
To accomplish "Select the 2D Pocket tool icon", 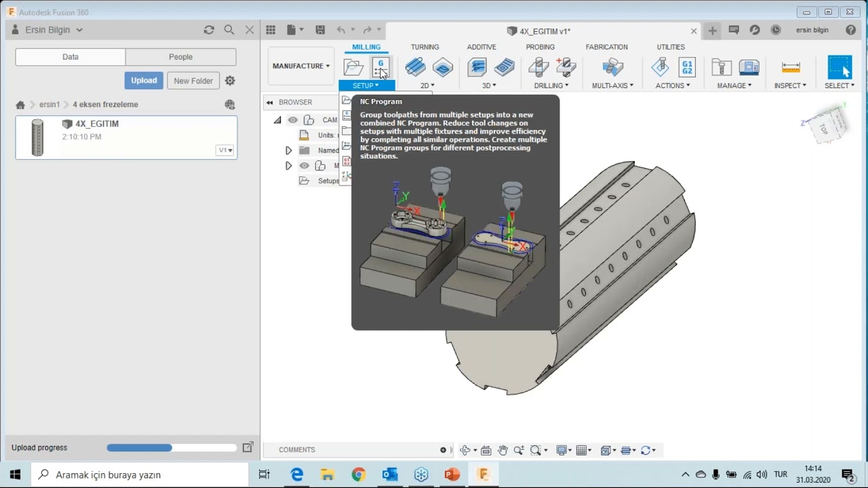I will pos(443,67).
